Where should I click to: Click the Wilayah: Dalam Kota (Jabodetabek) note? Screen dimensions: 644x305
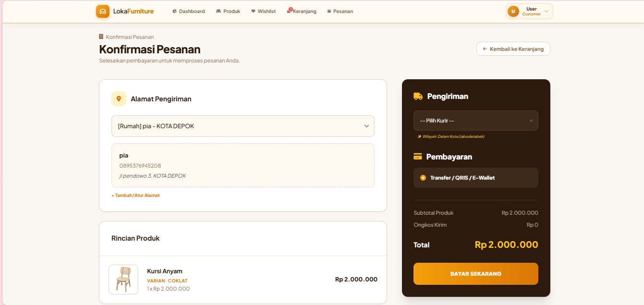pyautogui.click(x=451, y=136)
